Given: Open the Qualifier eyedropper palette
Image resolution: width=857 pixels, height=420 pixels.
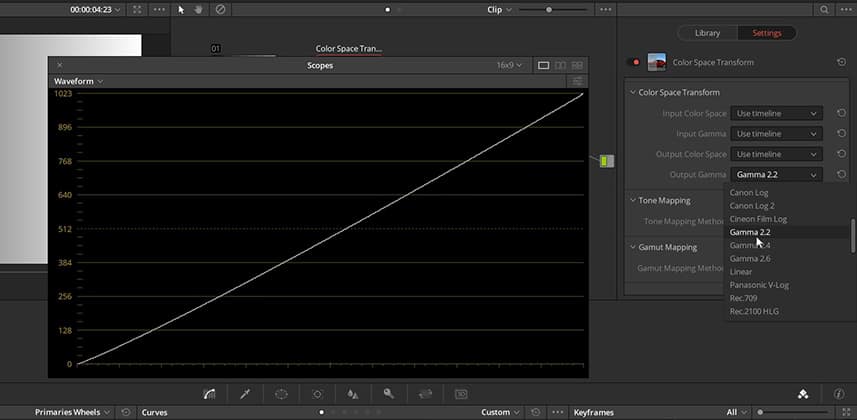Looking at the screenshot, I should coord(245,394).
